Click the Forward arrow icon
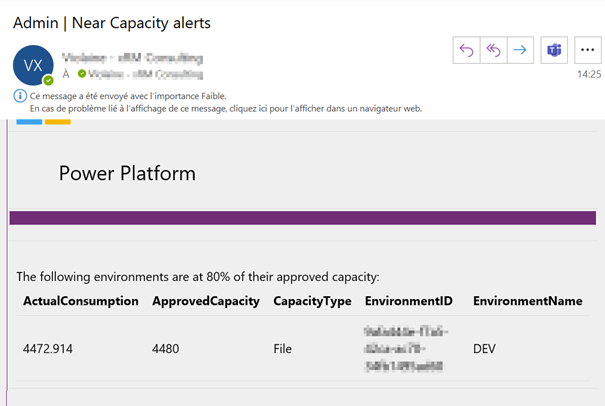Viewport: 605px width, 406px height. [520, 50]
